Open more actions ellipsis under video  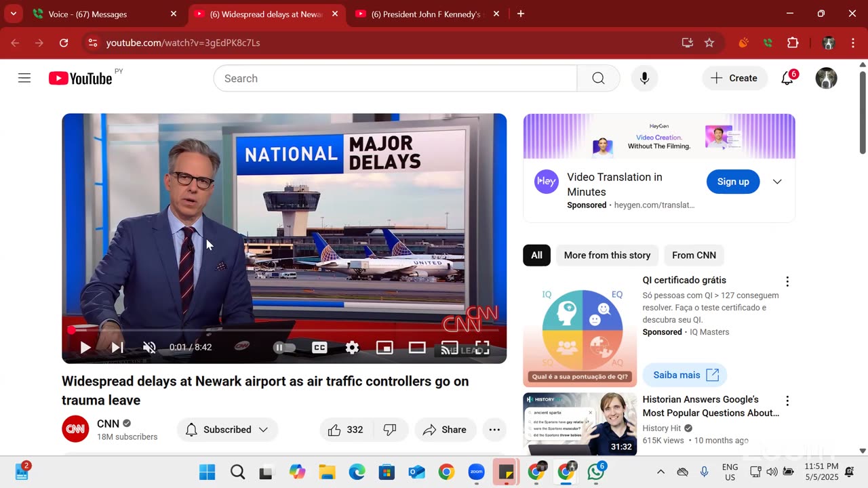pyautogui.click(x=494, y=430)
